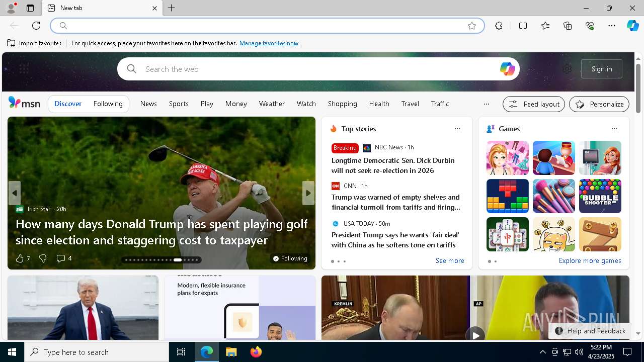Open the Help and Feedback button

(x=590, y=331)
